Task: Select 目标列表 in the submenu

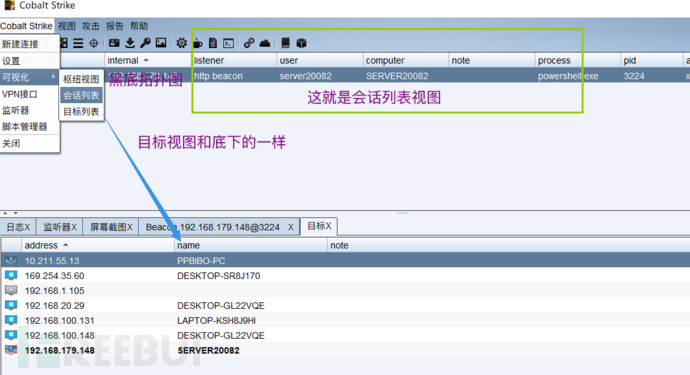Action: pos(81,111)
